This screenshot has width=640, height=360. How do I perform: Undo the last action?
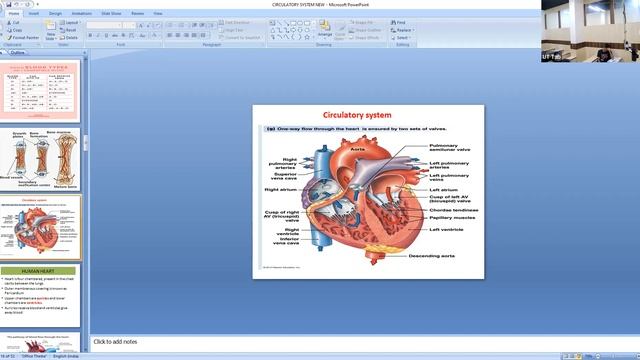17,4
